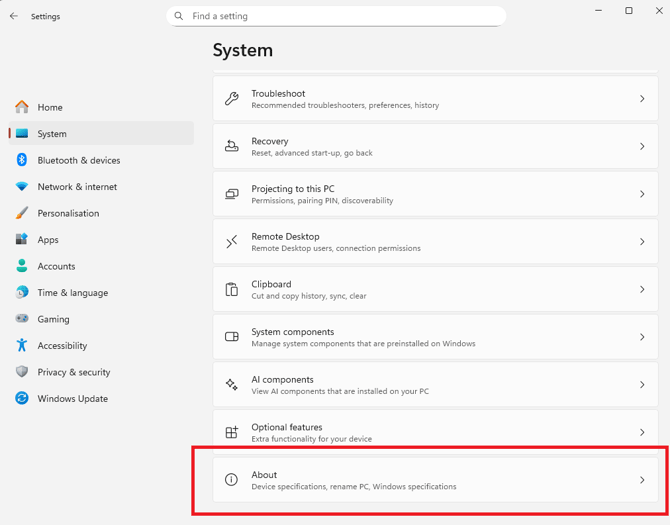
Task: Click the Settings window title text
Action: [45, 16]
